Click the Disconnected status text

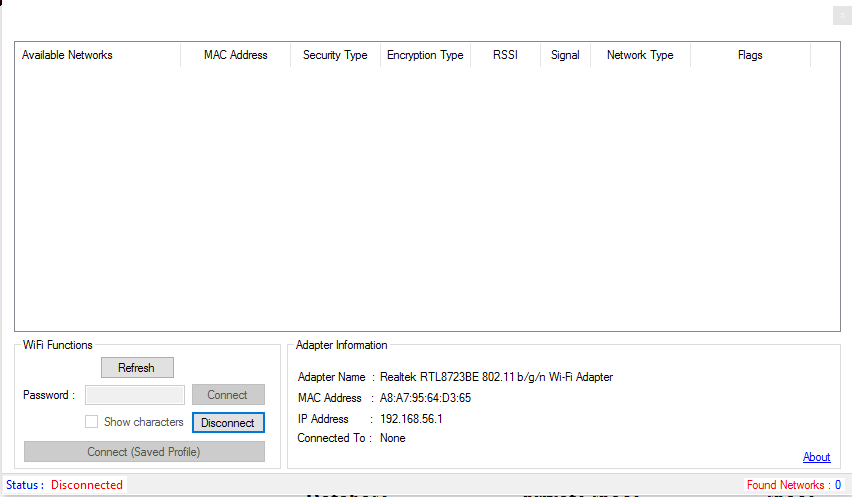pyautogui.click(x=87, y=485)
